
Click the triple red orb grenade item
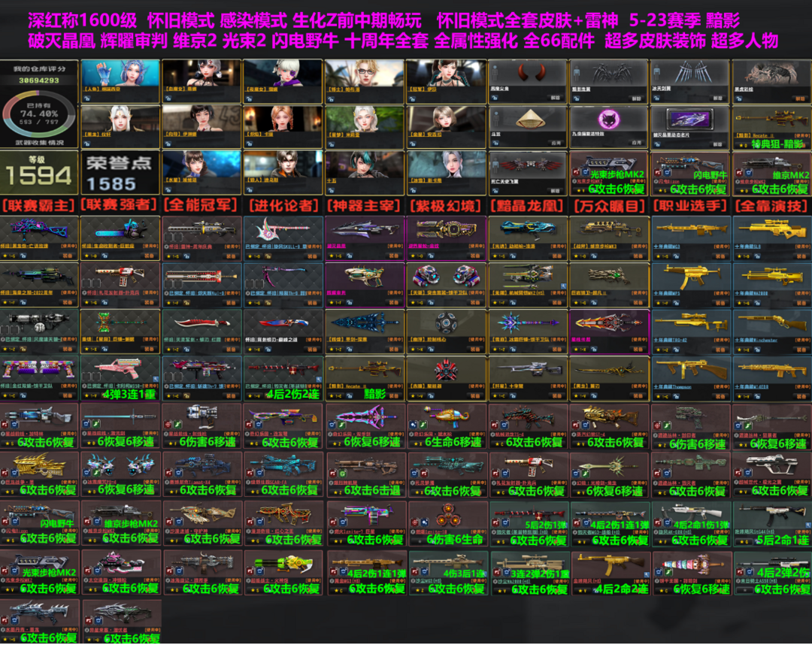(x=447, y=520)
